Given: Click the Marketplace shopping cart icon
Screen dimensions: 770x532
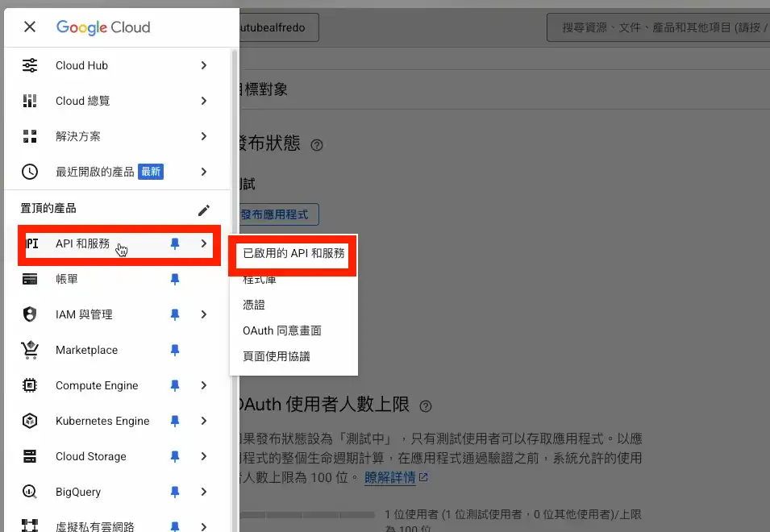Looking at the screenshot, I should coord(30,350).
